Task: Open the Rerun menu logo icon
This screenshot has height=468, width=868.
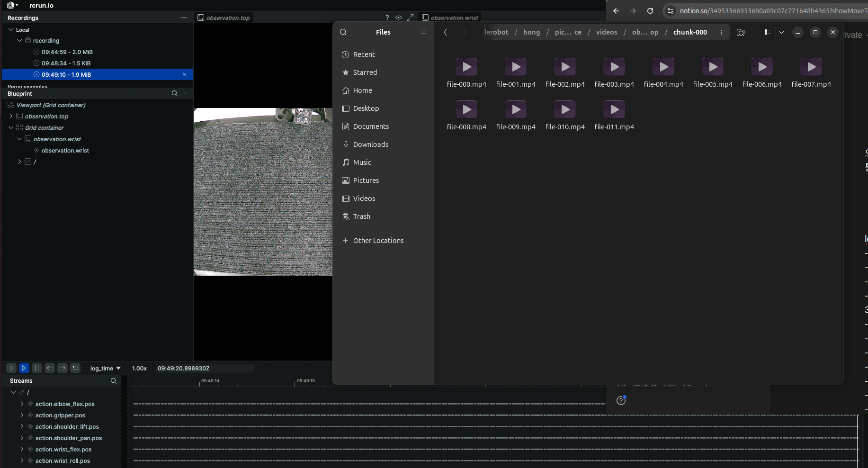Action: pos(11,5)
